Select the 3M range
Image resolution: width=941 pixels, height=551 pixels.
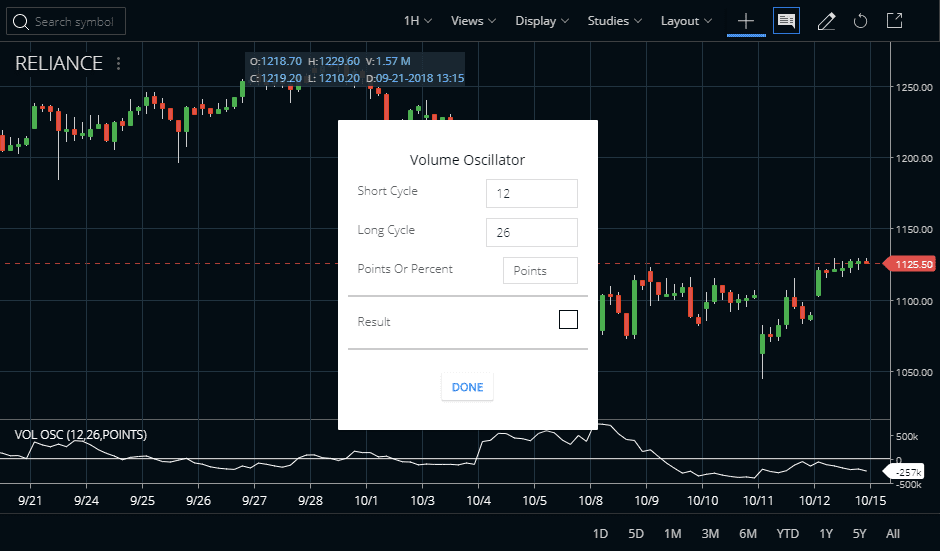[x=710, y=534]
